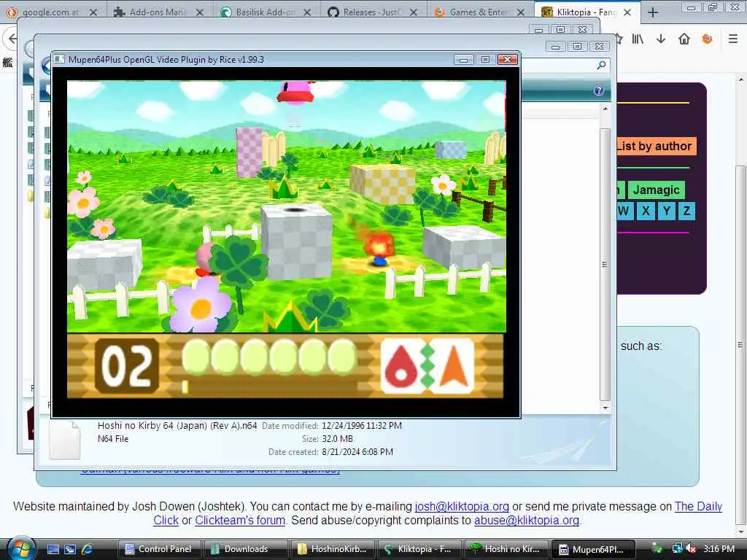Select letter W in the alphabet list

pyautogui.click(x=624, y=211)
